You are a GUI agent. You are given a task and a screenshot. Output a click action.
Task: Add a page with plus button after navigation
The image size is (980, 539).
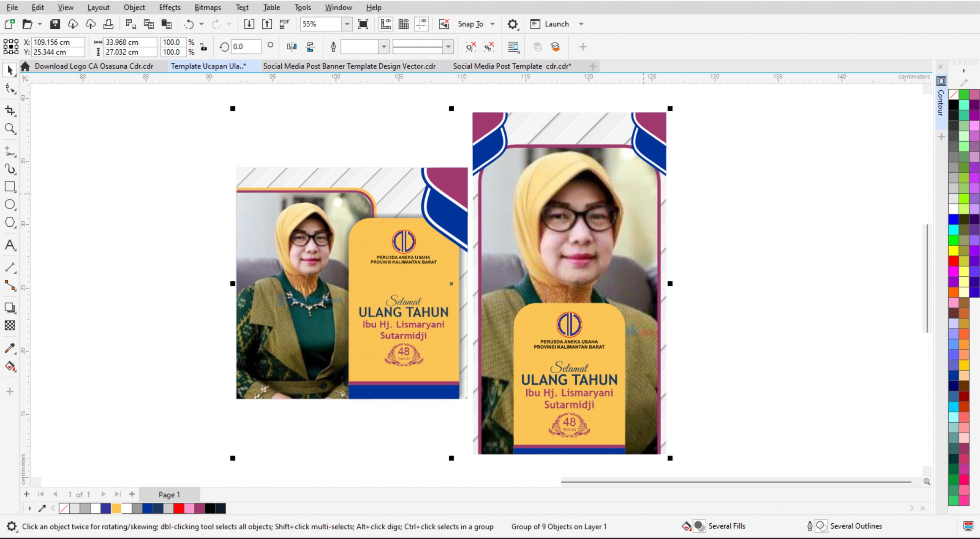132,494
